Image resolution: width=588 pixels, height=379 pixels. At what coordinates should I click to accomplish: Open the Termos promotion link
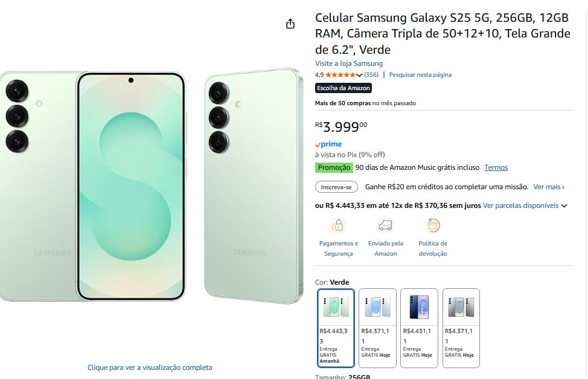click(496, 167)
